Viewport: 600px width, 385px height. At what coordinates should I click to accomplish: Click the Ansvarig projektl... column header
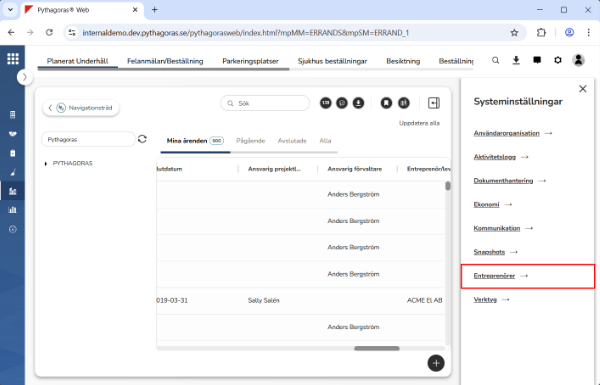[x=274, y=169]
